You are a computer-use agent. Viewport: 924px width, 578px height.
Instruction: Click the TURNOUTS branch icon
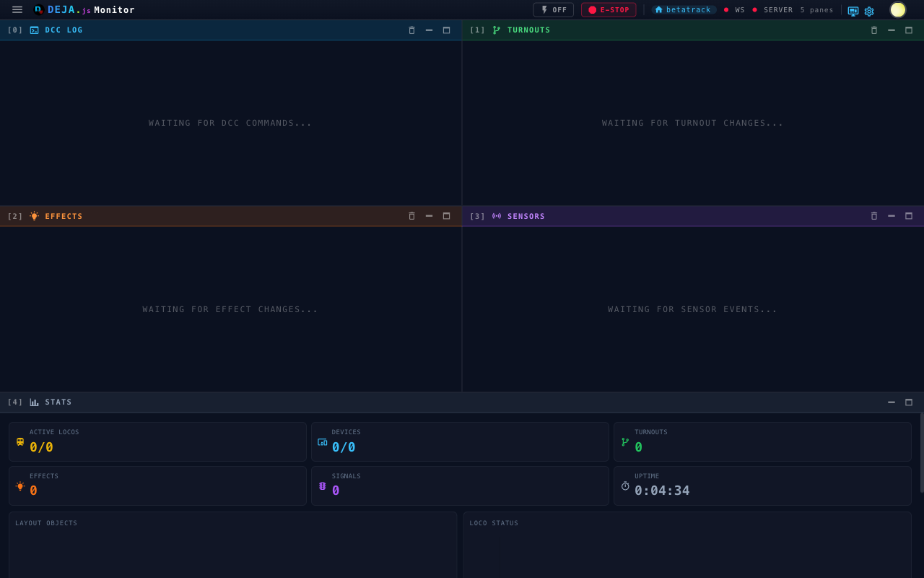pyautogui.click(x=495, y=30)
